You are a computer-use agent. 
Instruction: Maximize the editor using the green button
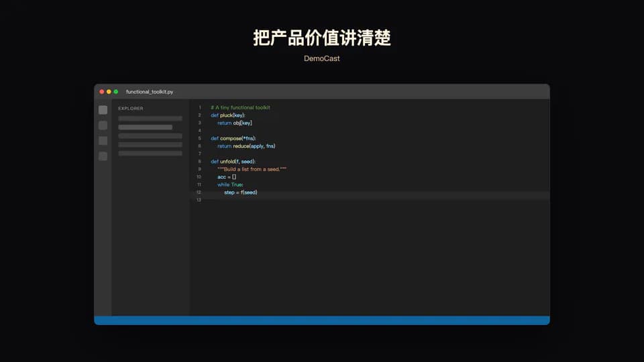[116, 92]
